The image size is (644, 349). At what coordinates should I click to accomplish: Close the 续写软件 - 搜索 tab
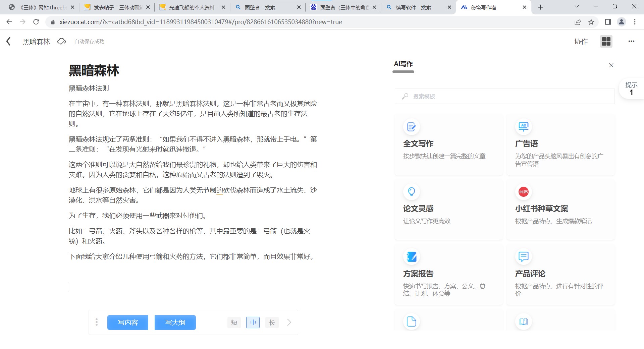(x=449, y=7)
